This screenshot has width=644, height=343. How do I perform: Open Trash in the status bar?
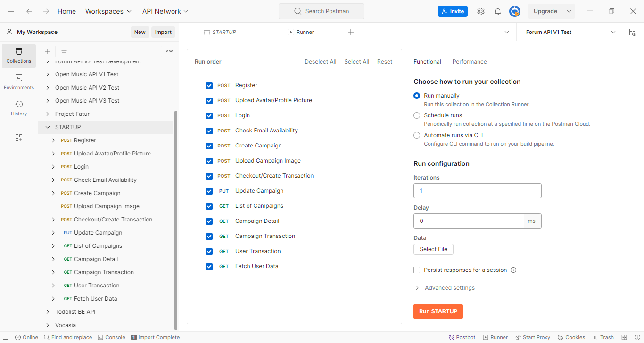pos(603,337)
